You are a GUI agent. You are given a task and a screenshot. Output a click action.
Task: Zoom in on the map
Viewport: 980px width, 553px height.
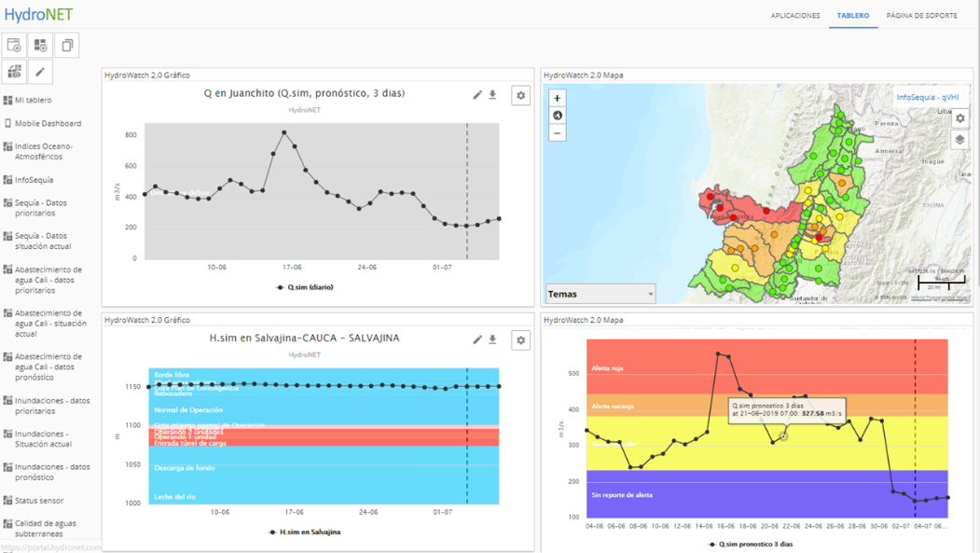tap(558, 98)
